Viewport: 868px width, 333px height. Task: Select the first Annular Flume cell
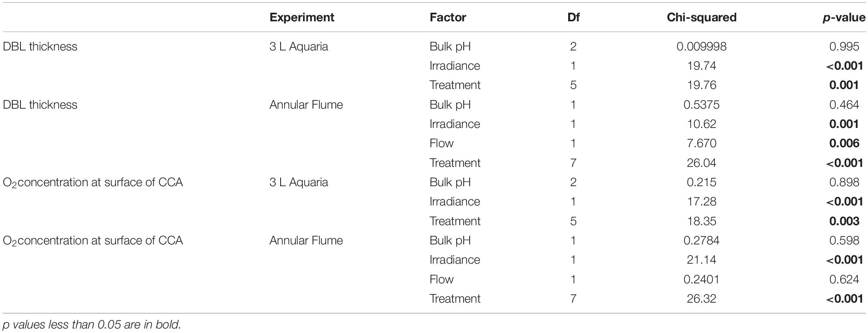coord(306,105)
